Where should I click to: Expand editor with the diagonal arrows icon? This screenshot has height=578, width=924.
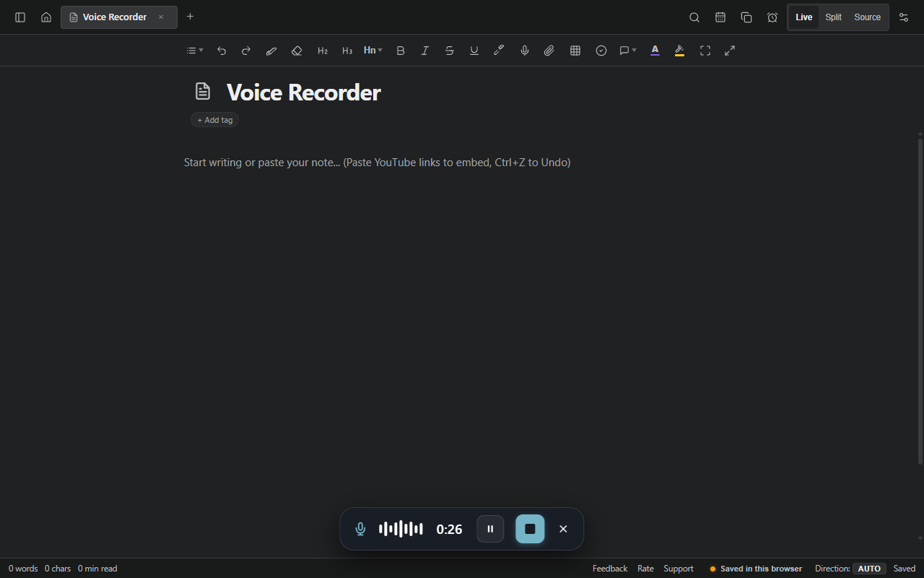730,51
